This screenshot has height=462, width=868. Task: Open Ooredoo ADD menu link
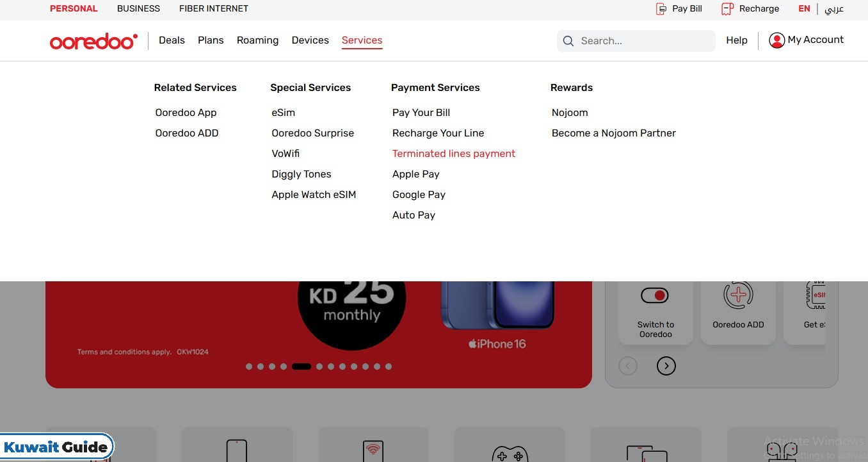click(x=187, y=133)
